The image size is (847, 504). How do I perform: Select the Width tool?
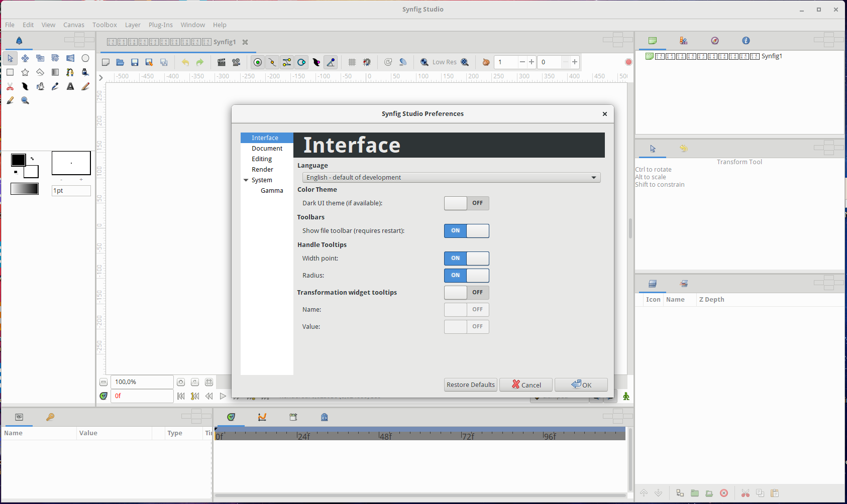tap(25, 86)
